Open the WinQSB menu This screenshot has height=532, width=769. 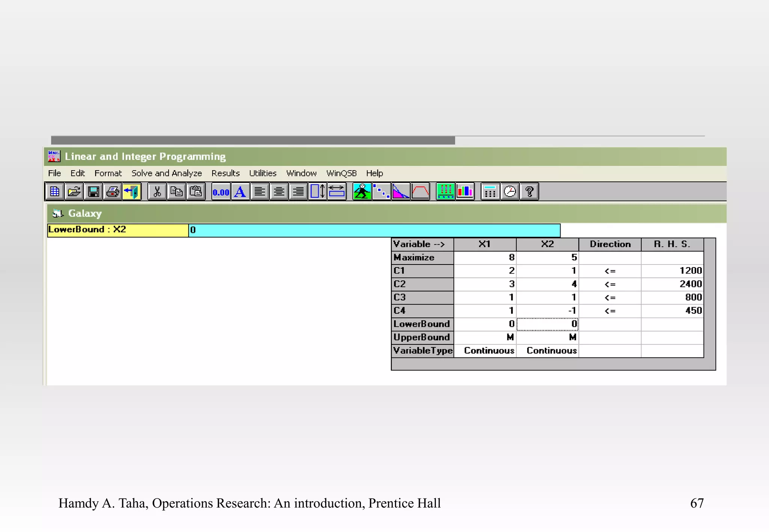pyautogui.click(x=341, y=173)
